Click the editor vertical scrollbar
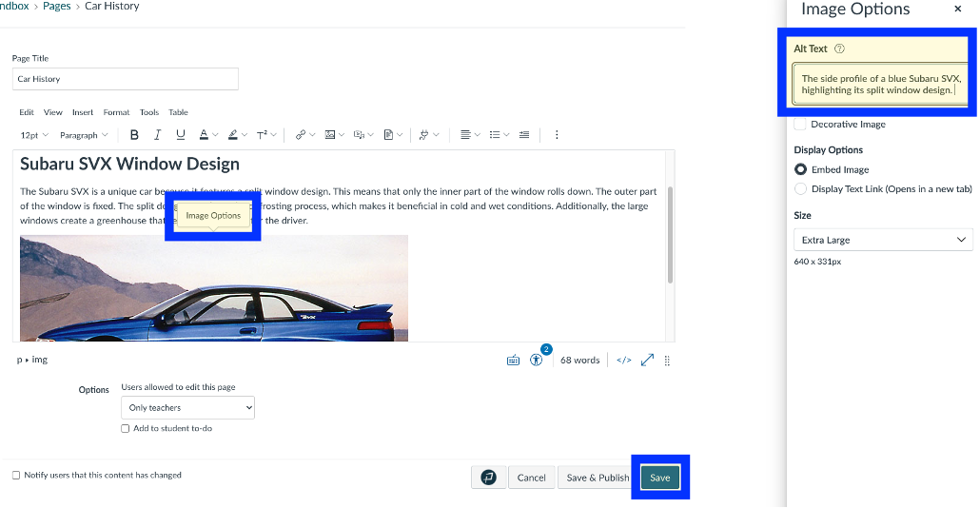980x508 pixels. pos(670,235)
